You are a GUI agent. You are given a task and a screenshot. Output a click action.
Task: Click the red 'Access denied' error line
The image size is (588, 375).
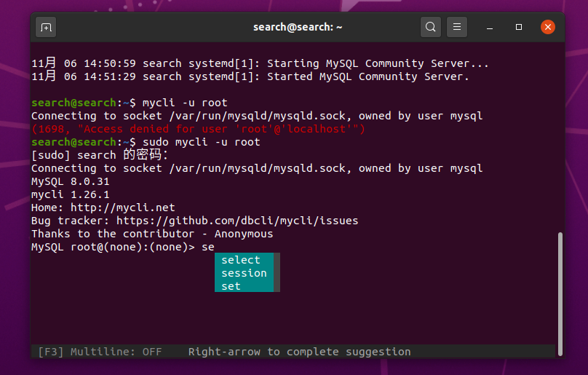pos(198,129)
